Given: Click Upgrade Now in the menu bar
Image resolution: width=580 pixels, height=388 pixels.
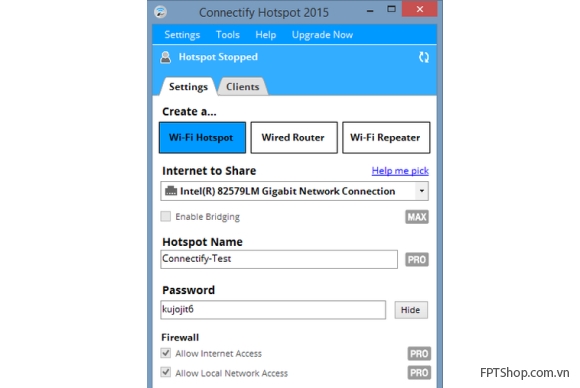Looking at the screenshot, I should tap(322, 35).
